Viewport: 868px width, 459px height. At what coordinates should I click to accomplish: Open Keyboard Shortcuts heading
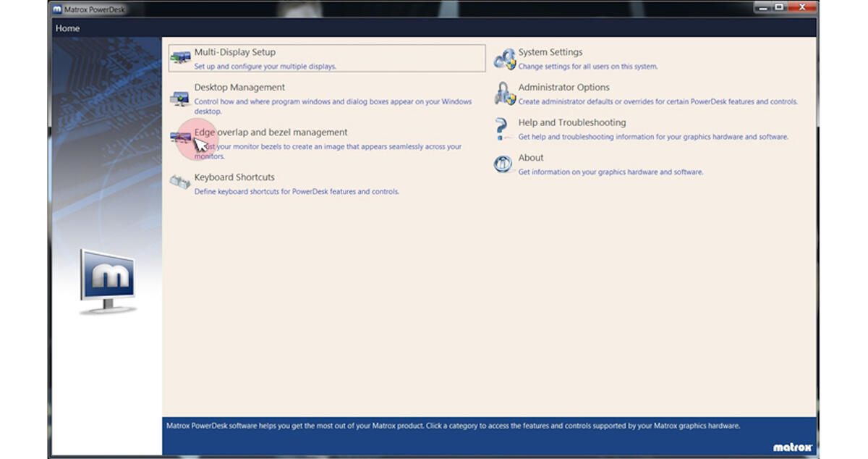click(x=234, y=177)
